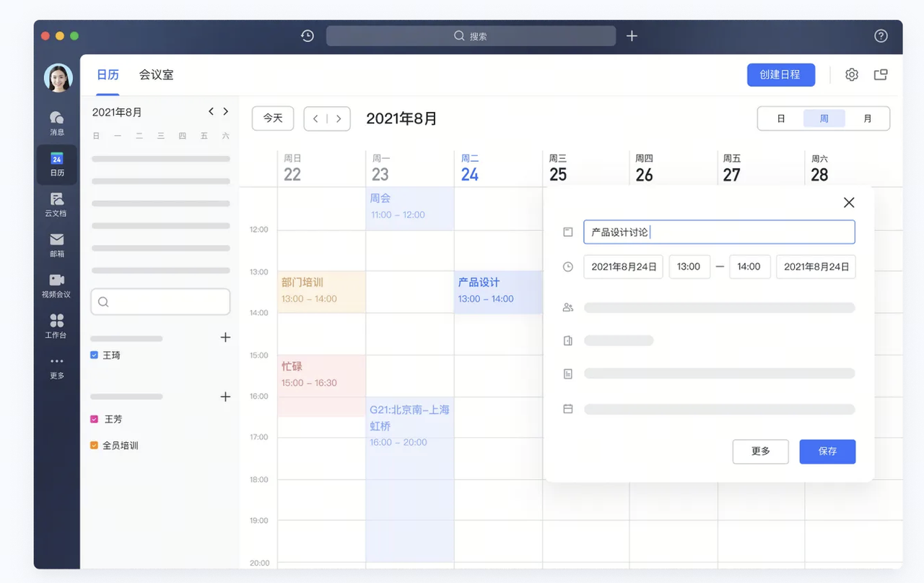The width and height of the screenshot is (924, 583).
Task: Open the 消息 messages icon in sidebar
Action: 57,118
